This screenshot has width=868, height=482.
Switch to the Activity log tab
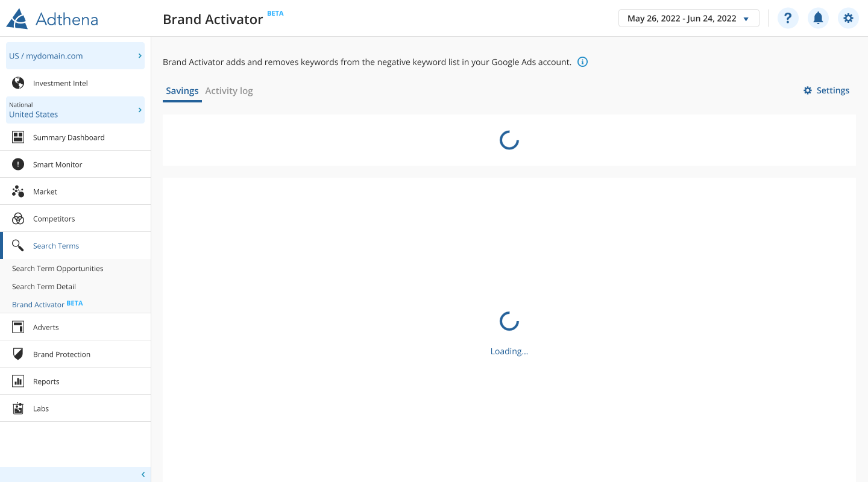(229, 91)
